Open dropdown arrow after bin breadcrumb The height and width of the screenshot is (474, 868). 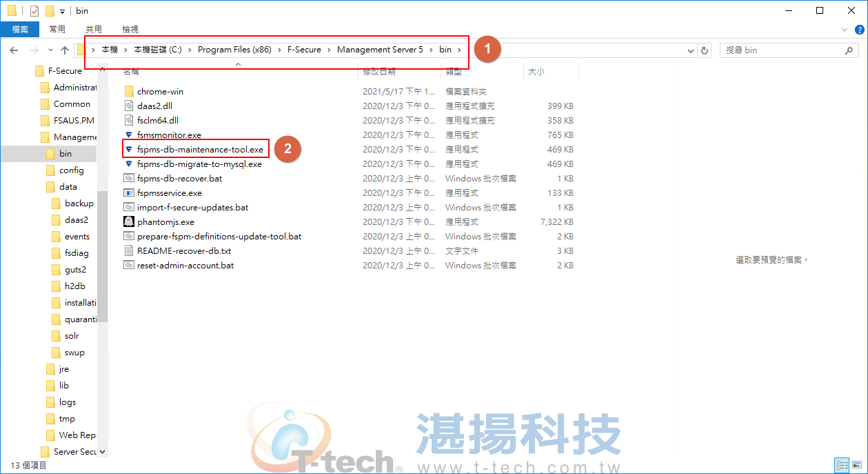[x=460, y=50]
